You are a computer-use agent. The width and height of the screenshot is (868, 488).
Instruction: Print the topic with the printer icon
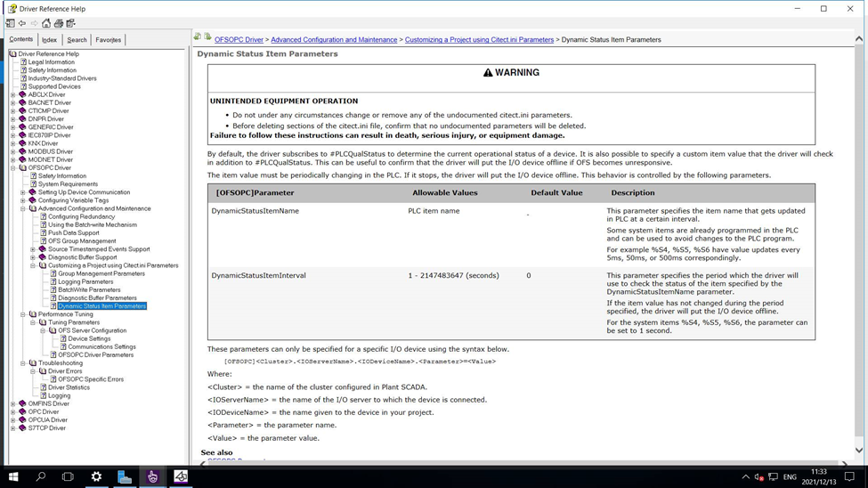[x=59, y=23]
